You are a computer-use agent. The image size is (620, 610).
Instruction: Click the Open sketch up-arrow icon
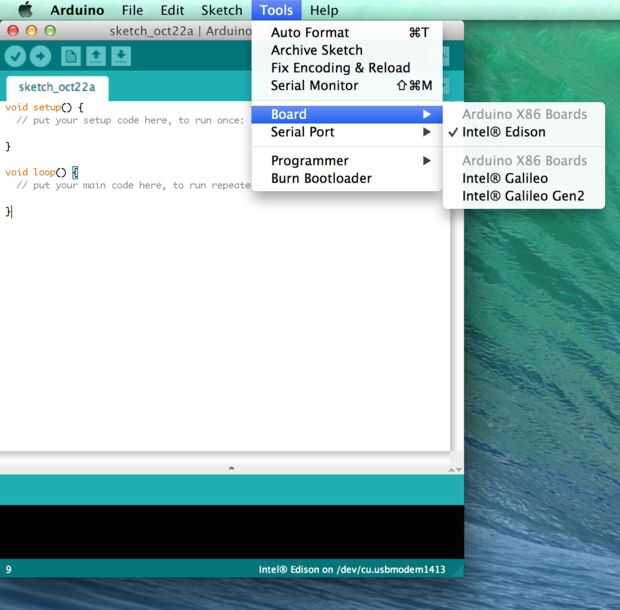(96, 56)
